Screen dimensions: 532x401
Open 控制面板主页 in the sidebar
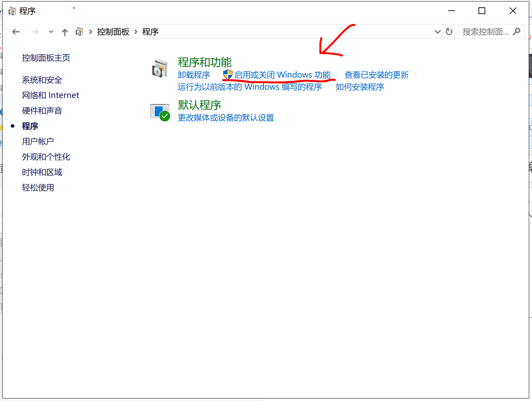(46, 58)
